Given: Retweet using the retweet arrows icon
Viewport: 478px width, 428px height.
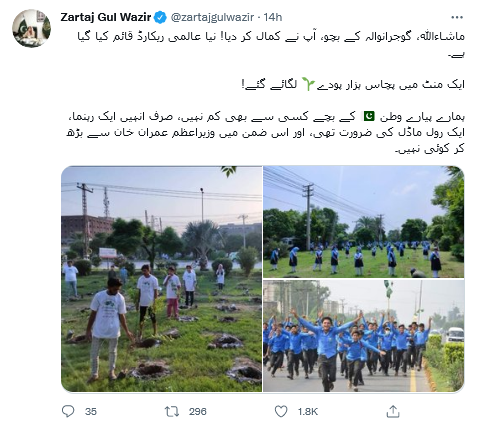Looking at the screenshot, I should click(172, 411).
